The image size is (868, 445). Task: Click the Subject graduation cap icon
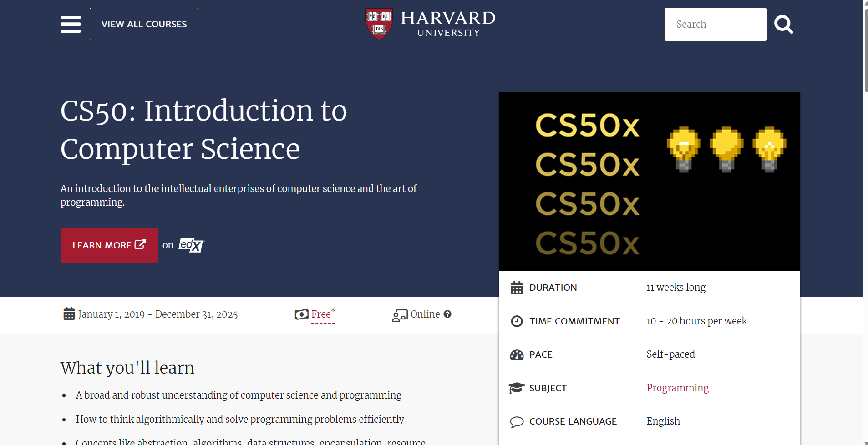pos(517,388)
